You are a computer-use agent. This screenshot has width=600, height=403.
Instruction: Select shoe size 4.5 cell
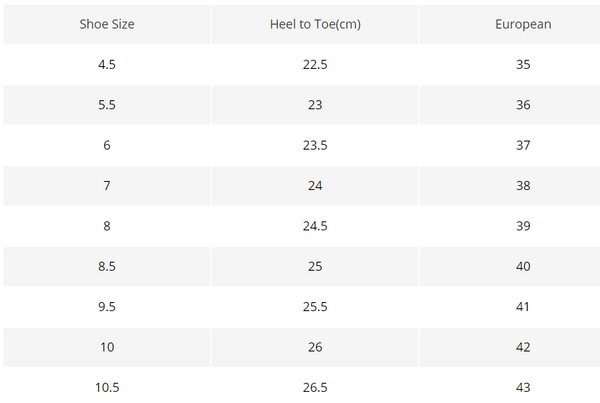107,65
